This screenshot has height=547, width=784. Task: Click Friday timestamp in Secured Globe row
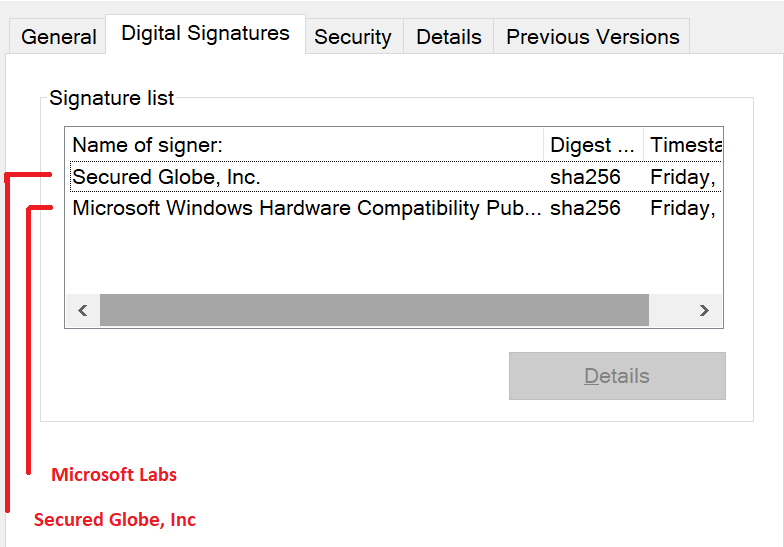[x=682, y=177]
